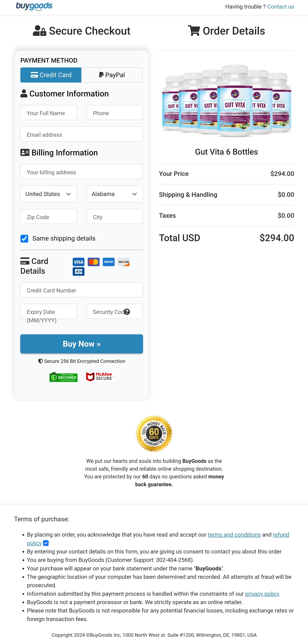Switch to the PayPal payment tab
The height and width of the screenshot is (644, 308).
click(112, 75)
